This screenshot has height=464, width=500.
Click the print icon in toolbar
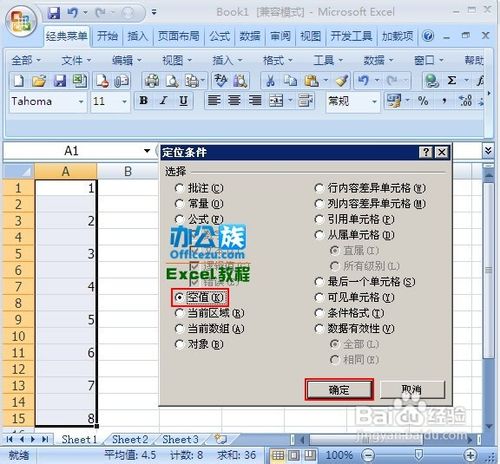click(152, 81)
